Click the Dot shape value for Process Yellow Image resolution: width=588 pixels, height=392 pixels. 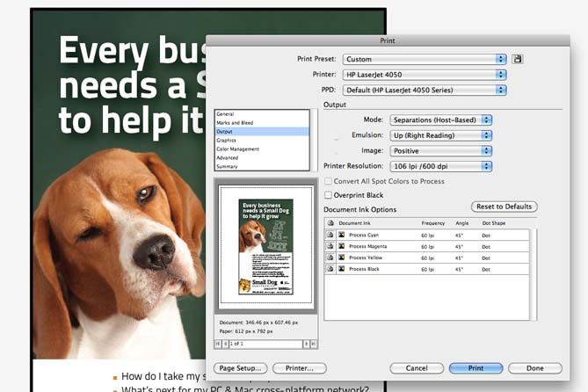486,258
